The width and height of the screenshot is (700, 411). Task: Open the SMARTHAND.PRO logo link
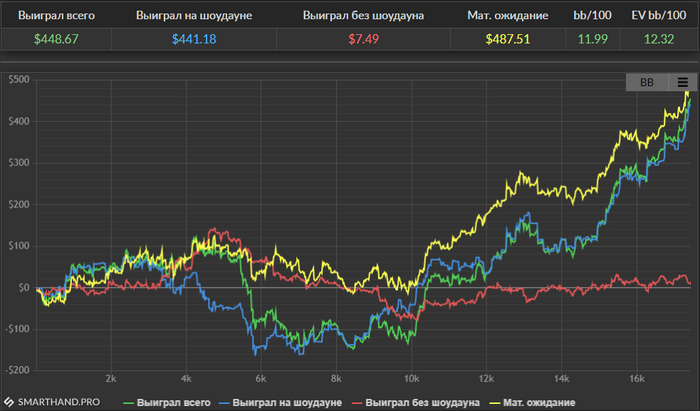pyautogui.click(x=52, y=402)
